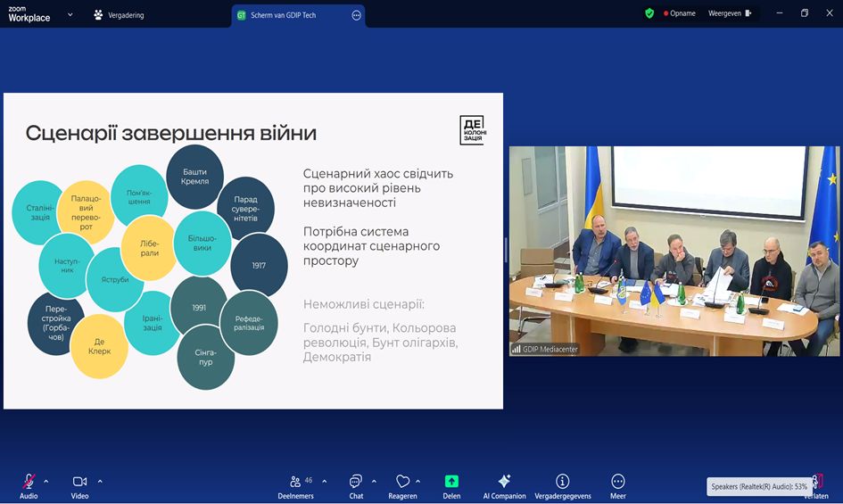
Task: Open the Meer options menu
Action: coord(618,482)
